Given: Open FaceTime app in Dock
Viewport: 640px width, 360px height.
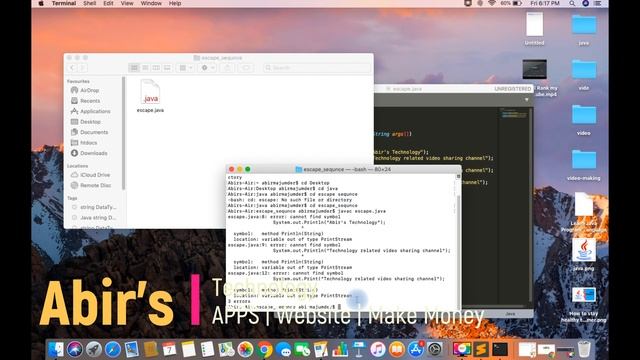Looking at the screenshot, I should 302,350.
